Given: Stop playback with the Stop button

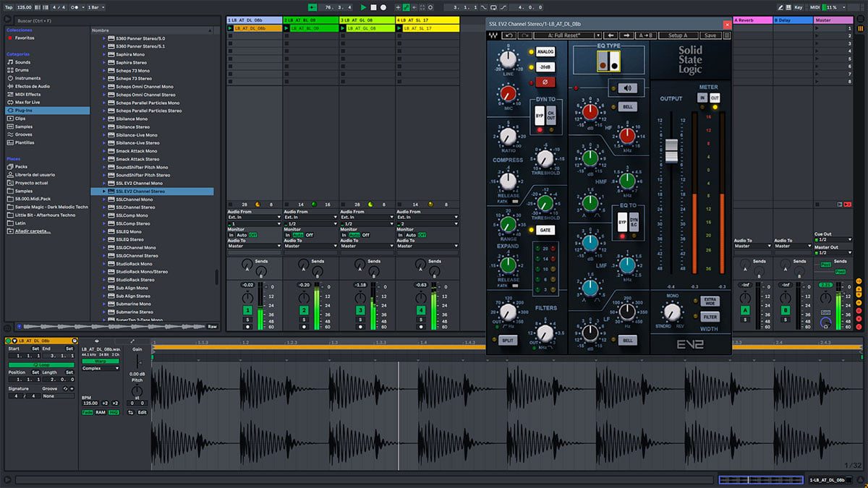Looking at the screenshot, I should tap(373, 7).
